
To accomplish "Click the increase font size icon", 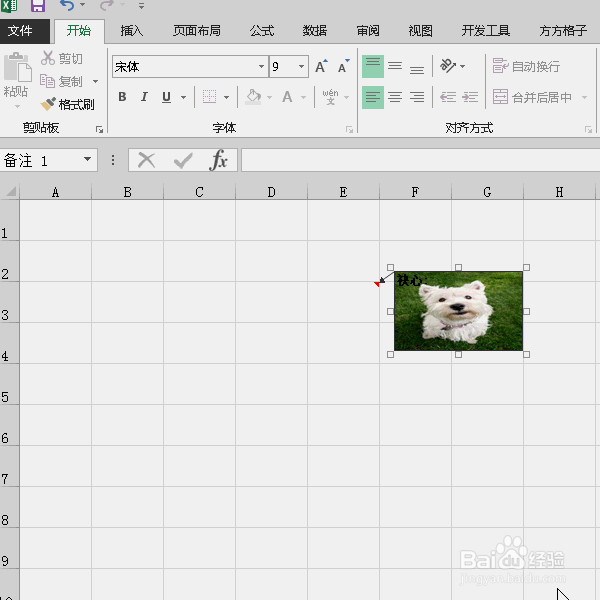I will coord(321,67).
